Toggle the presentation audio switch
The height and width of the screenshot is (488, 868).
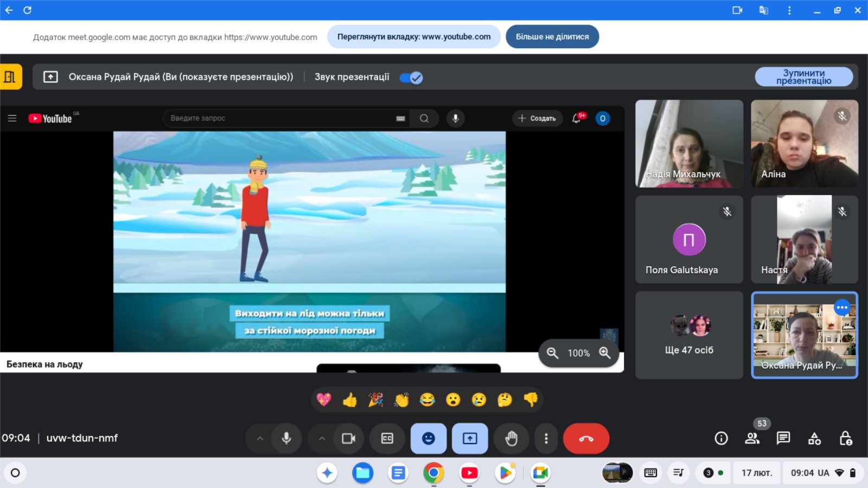(x=411, y=78)
